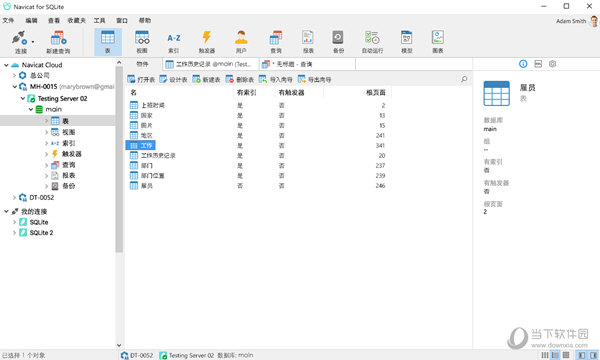Click the 备份 backup toolbar icon

click(x=338, y=37)
